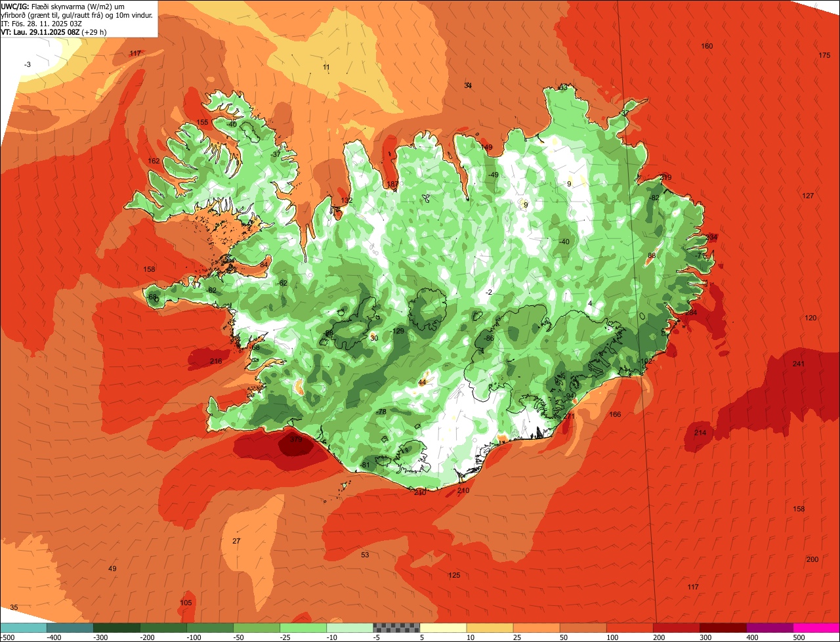Image resolution: width=840 pixels, height=642 pixels.
Task: Select the map value 162
Action: coord(154,161)
